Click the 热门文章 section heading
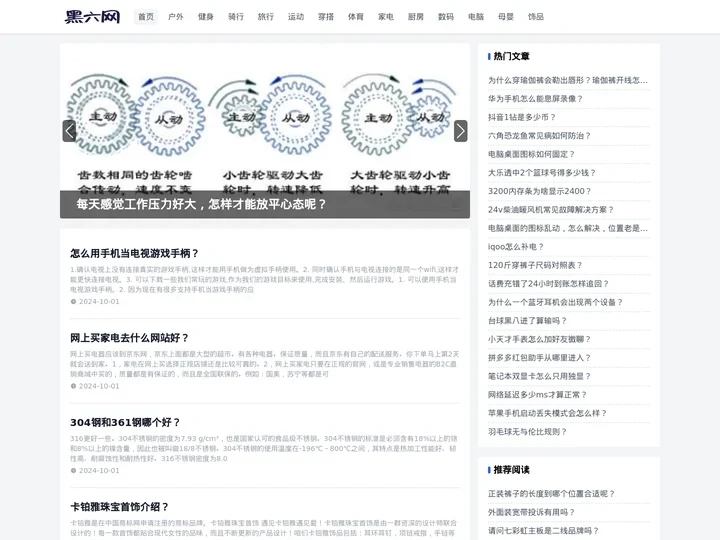 [511, 56]
